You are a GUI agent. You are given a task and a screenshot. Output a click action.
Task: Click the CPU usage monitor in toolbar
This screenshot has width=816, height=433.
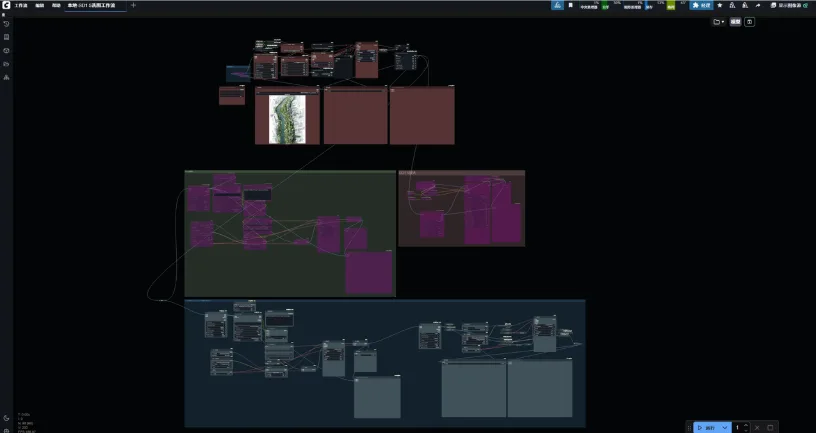[x=590, y=5]
